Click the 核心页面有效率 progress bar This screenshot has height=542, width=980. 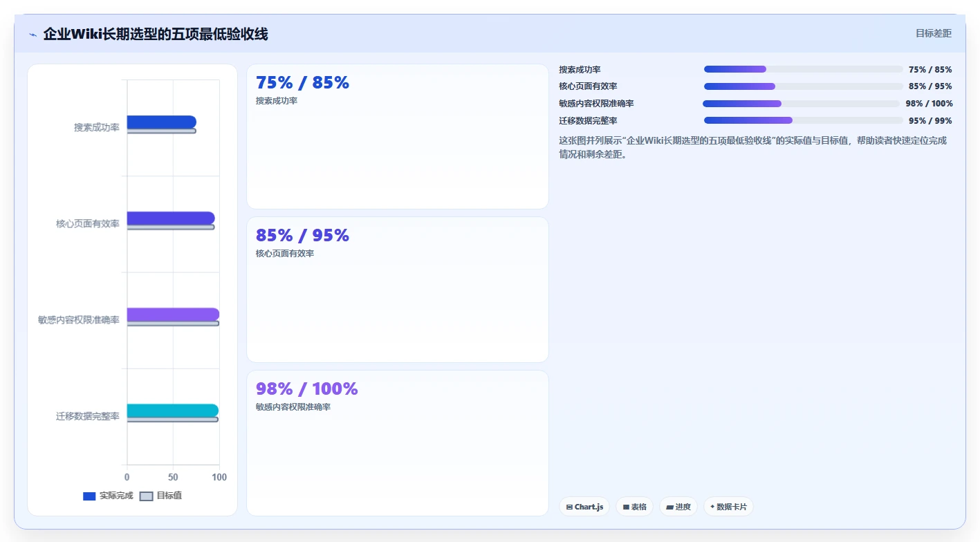click(804, 86)
